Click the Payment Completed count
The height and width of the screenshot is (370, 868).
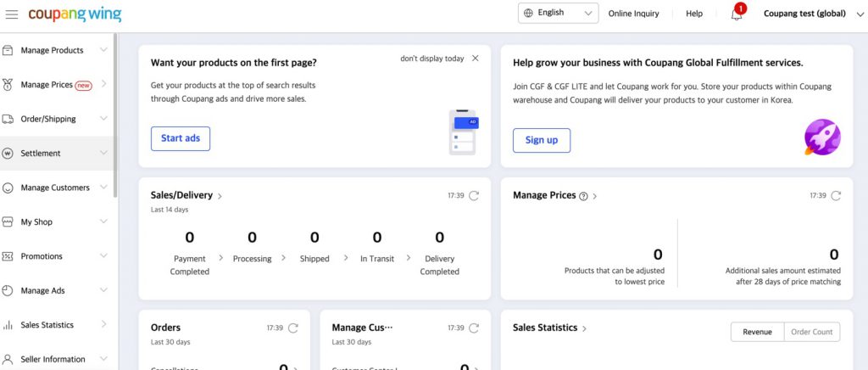(189, 238)
